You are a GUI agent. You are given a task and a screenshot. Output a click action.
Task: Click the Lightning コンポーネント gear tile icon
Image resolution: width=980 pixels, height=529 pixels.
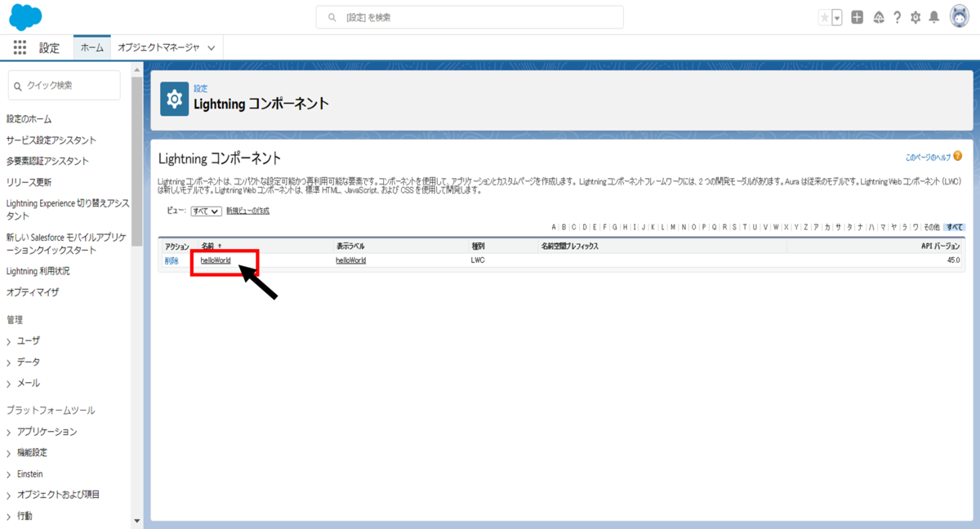point(174,99)
